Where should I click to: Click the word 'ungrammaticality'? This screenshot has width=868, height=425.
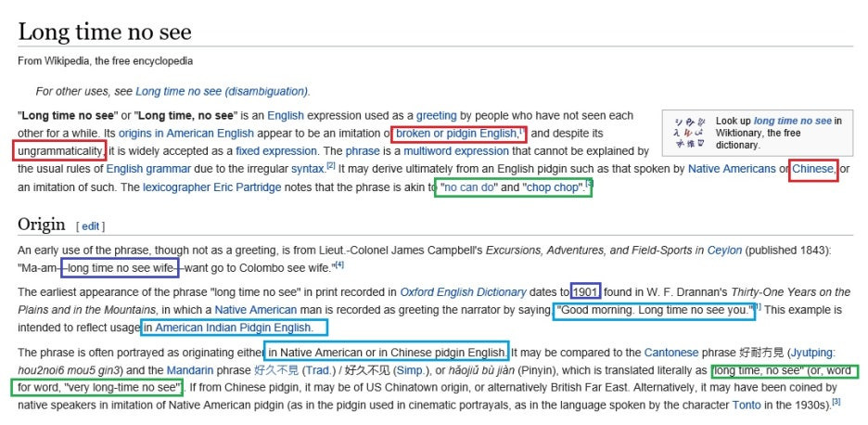click(59, 151)
